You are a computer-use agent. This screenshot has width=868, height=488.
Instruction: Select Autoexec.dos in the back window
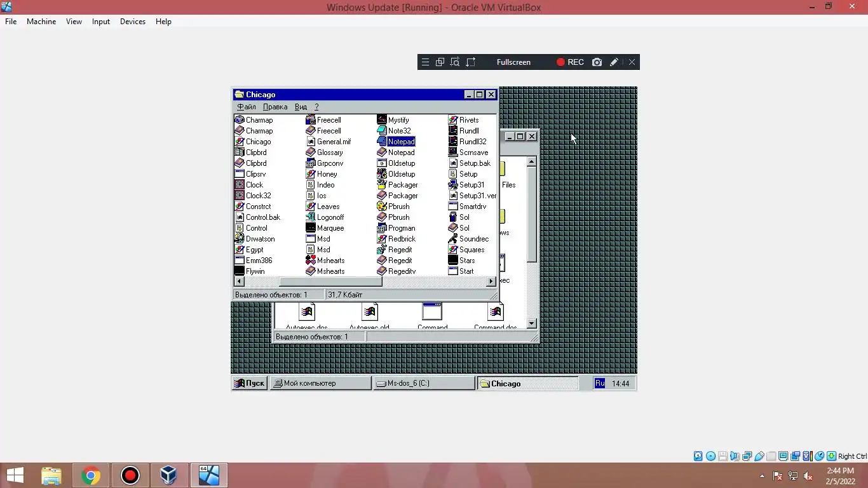pyautogui.click(x=307, y=316)
